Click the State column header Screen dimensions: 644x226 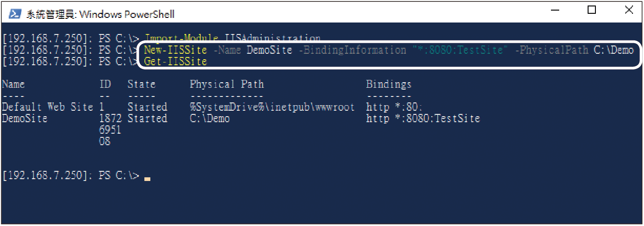(142, 85)
